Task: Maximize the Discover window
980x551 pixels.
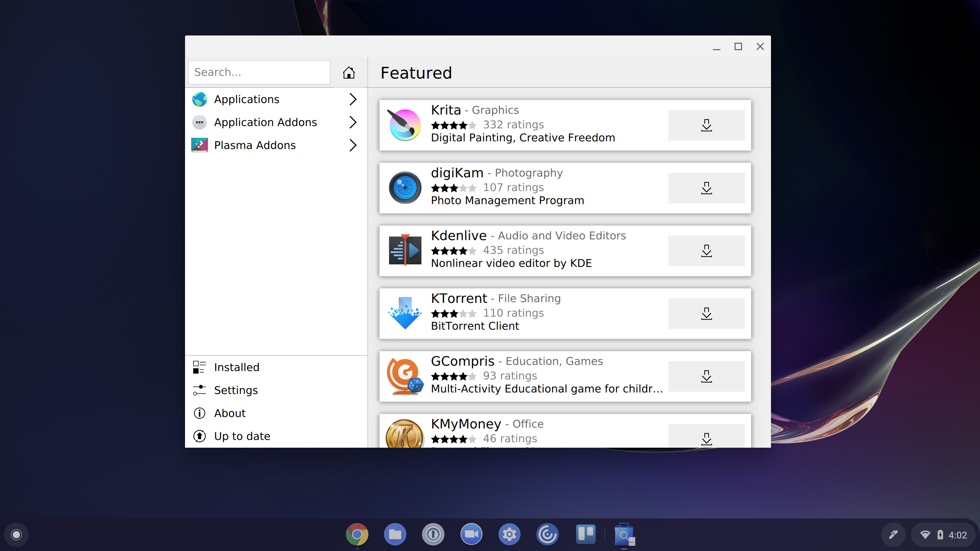Action: [x=738, y=47]
